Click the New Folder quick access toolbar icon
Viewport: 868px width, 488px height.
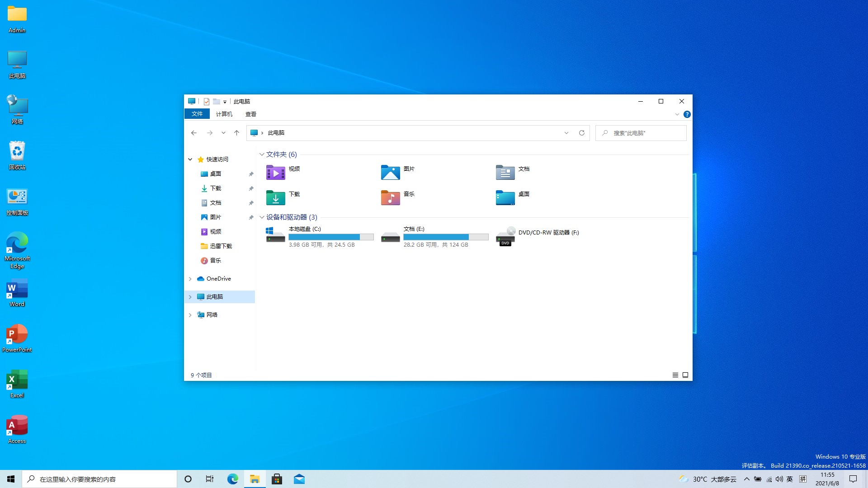pos(217,101)
